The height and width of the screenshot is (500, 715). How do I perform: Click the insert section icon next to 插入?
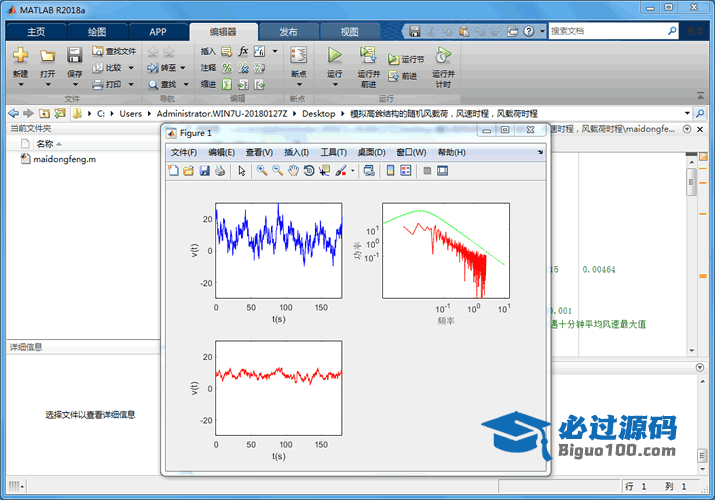point(227,51)
